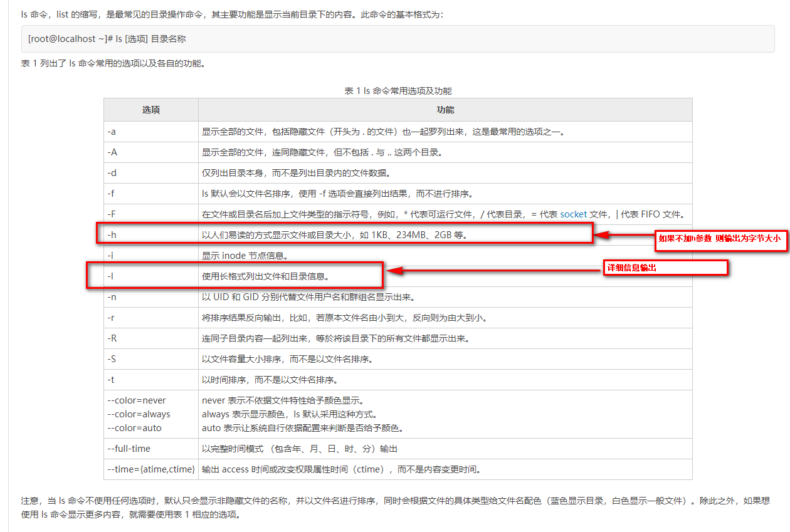Screen dimensions: 790x532
Task: Select the "-d" option cell
Action: [x=151, y=173]
